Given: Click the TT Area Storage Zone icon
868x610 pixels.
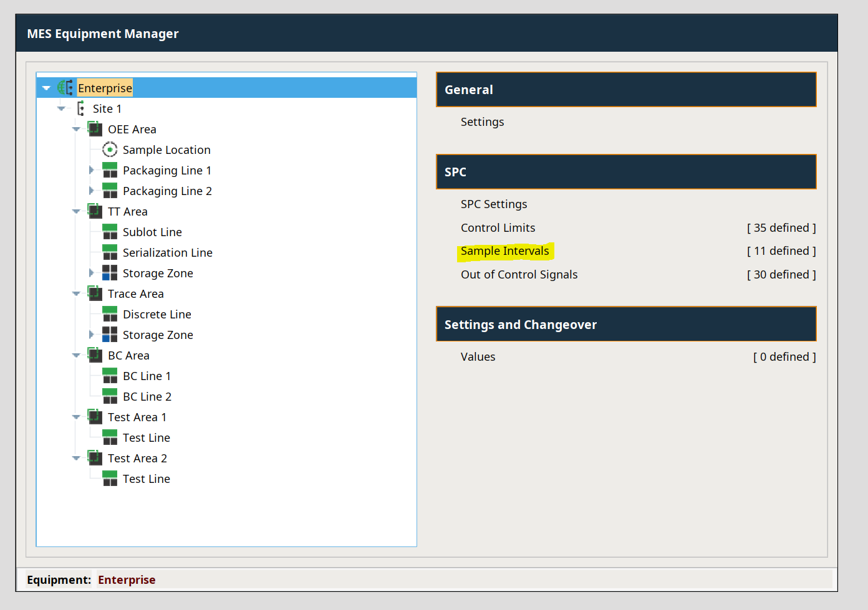Looking at the screenshot, I should click(x=110, y=273).
